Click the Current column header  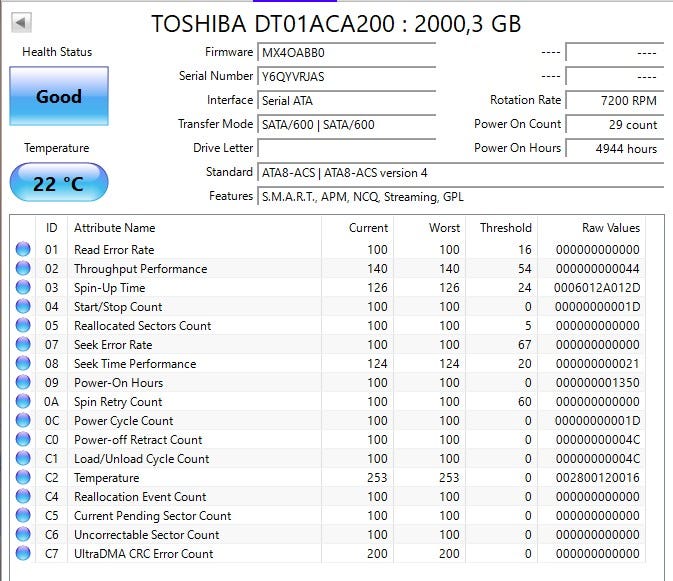[368, 227]
